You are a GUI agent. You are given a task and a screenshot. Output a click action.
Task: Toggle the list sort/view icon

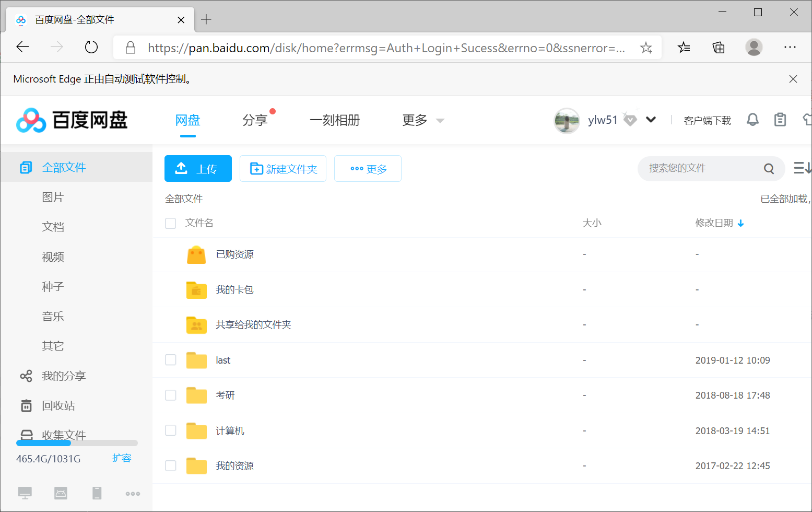point(803,168)
